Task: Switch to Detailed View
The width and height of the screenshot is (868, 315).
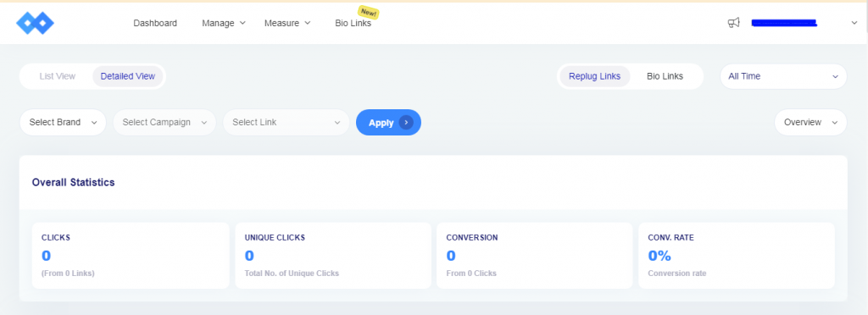Action: tap(128, 76)
